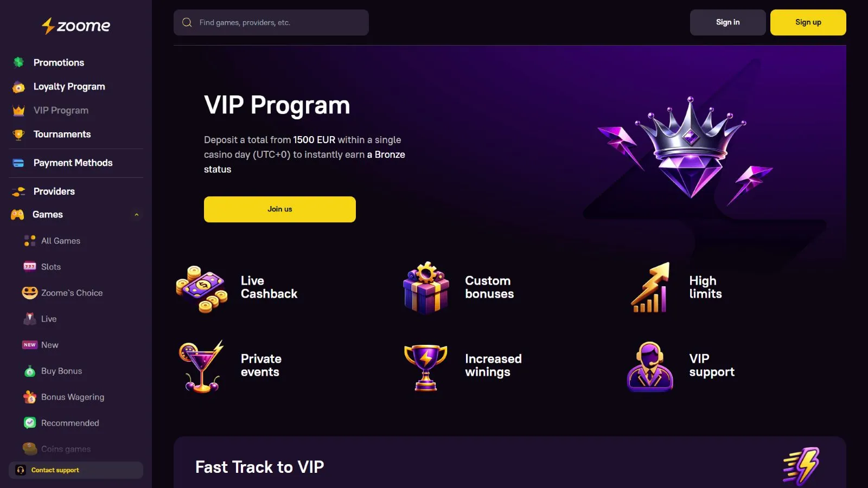Click the Sign in button
This screenshot has width=868, height=488.
pyautogui.click(x=727, y=23)
